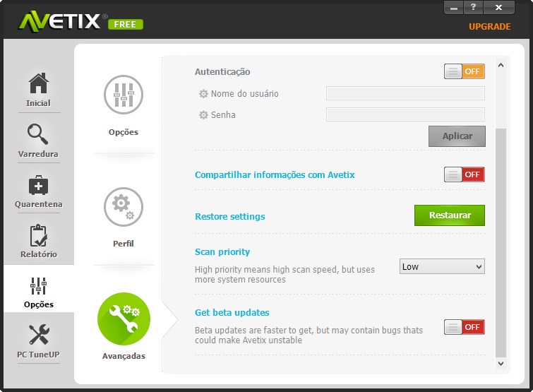
Task: Click the green FREE badge
Action: pyautogui.click(x=126, y=25)
